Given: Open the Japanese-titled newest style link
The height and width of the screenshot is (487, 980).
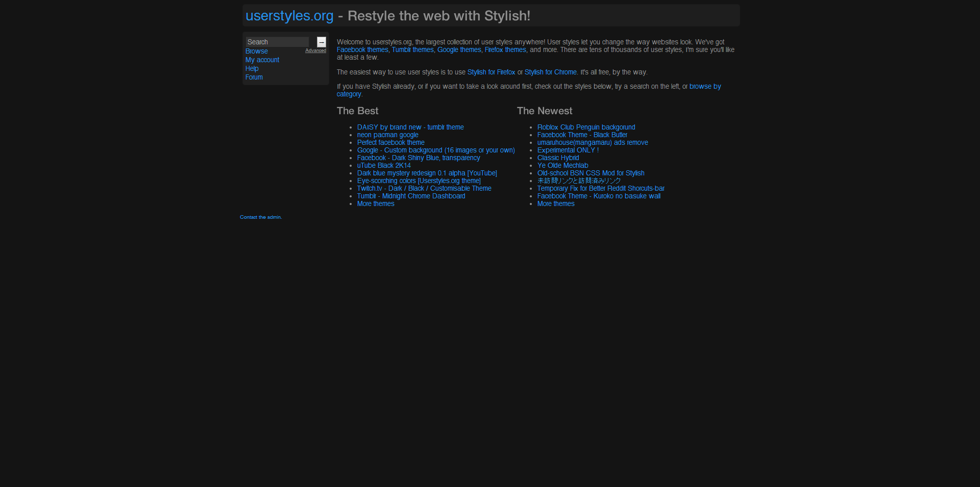Looking at the screenshot, I should [x=579, y=181].
